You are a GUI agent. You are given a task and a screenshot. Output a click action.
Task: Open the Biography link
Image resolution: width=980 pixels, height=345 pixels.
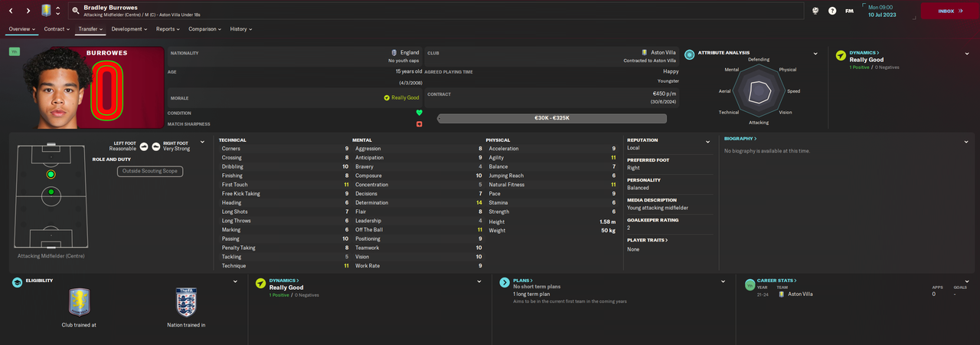(x=740, y=139)
